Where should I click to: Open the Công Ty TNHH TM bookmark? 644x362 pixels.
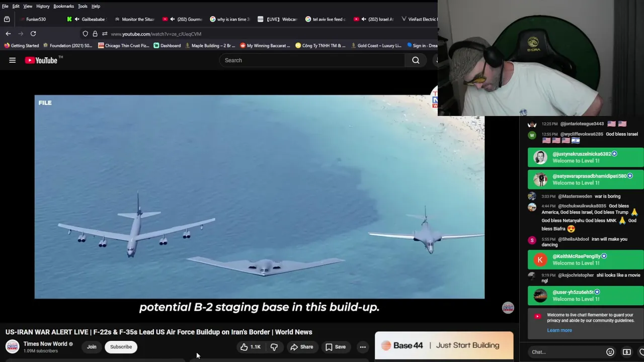coord(320,46)
